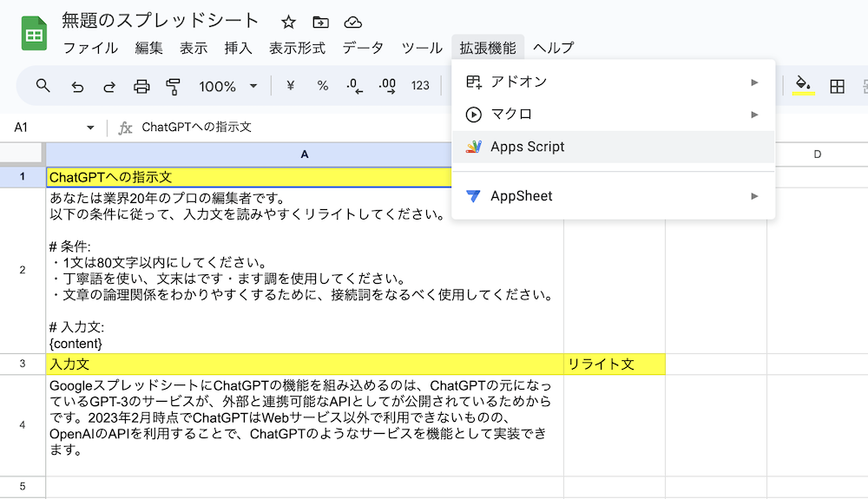
Task: Check cloud save status icon
Action: pyautogui.click(x=352, y=22)
